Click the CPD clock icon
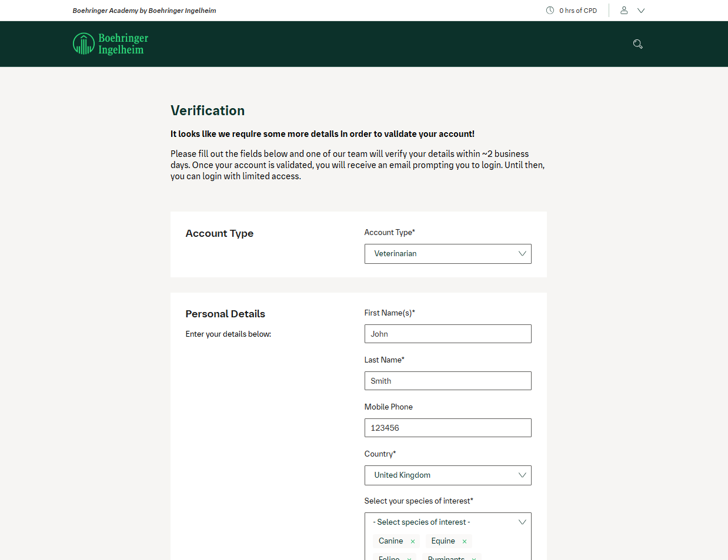Screen dimensions: 728x560 click(x=549, y=10)
